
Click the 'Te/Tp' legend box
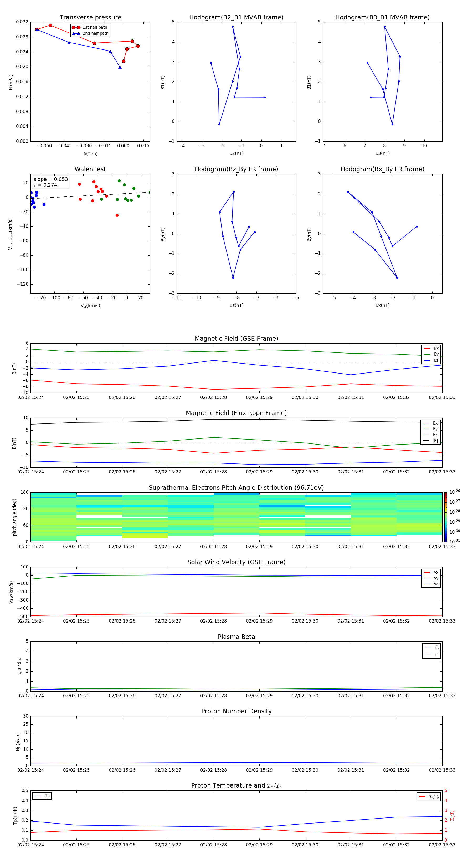point(428,796)
